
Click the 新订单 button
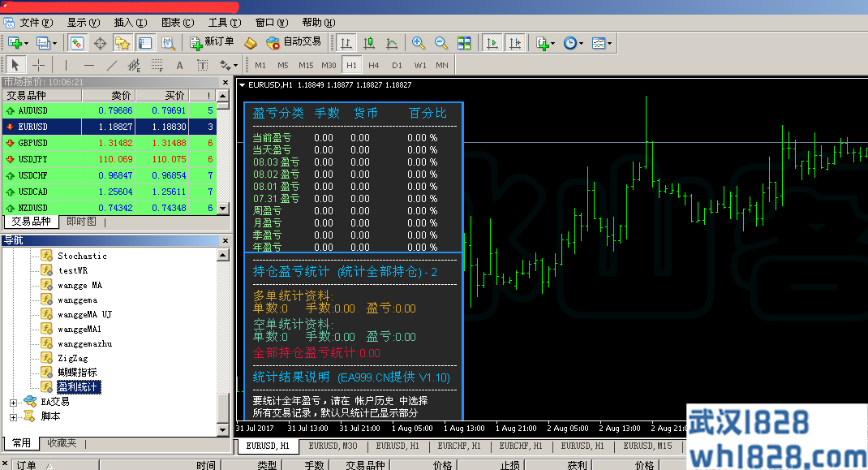[x=212, y=42]
